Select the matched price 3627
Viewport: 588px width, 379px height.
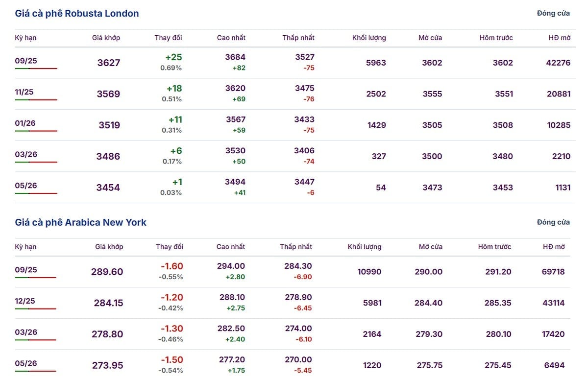108,63
